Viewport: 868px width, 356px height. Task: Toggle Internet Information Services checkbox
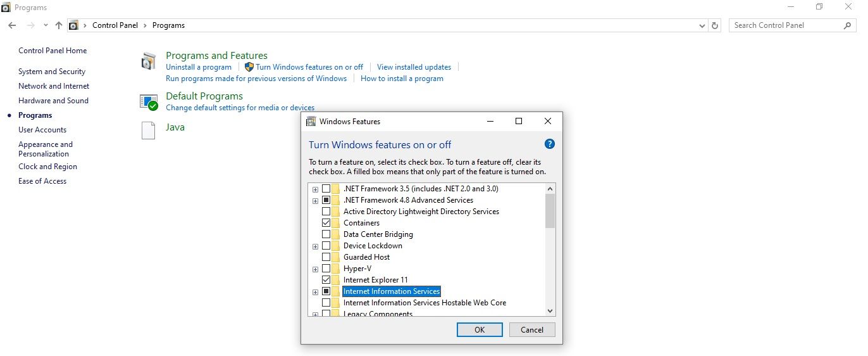[x=326, y=291]
